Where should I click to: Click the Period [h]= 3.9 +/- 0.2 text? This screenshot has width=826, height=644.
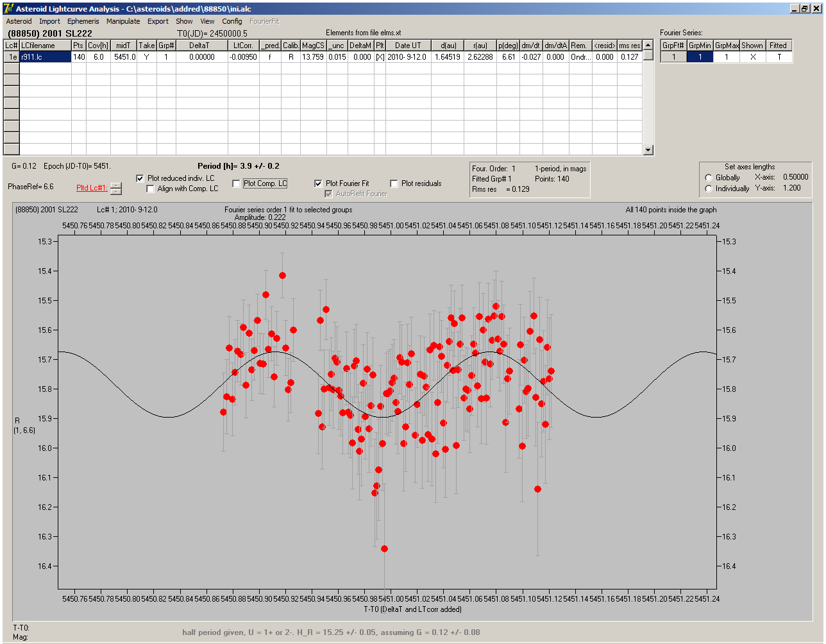[239, 166]
